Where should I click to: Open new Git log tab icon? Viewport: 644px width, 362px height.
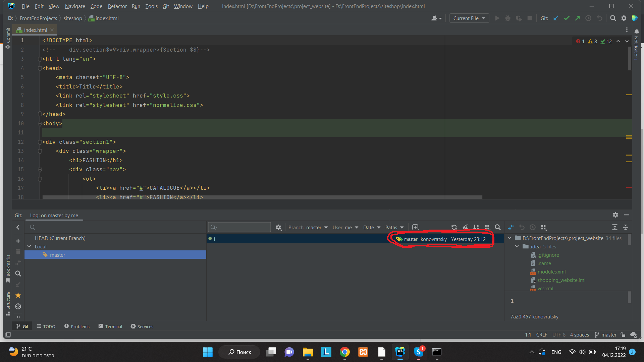(x=415, y=227)
